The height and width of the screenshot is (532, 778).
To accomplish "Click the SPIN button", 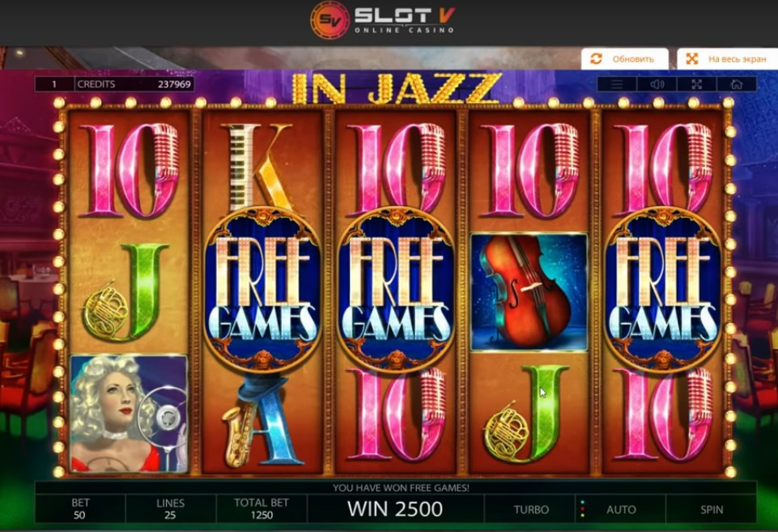I will point(711,509).
